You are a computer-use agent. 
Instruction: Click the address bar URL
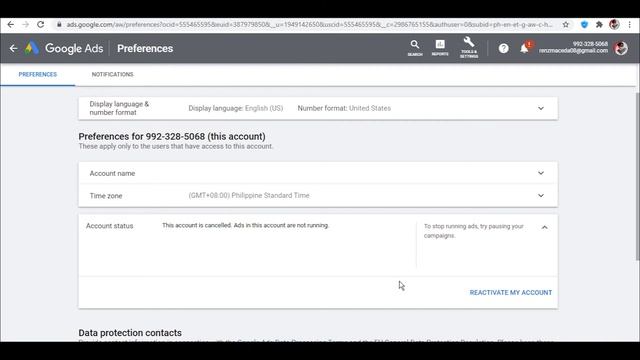click(309, 24)
